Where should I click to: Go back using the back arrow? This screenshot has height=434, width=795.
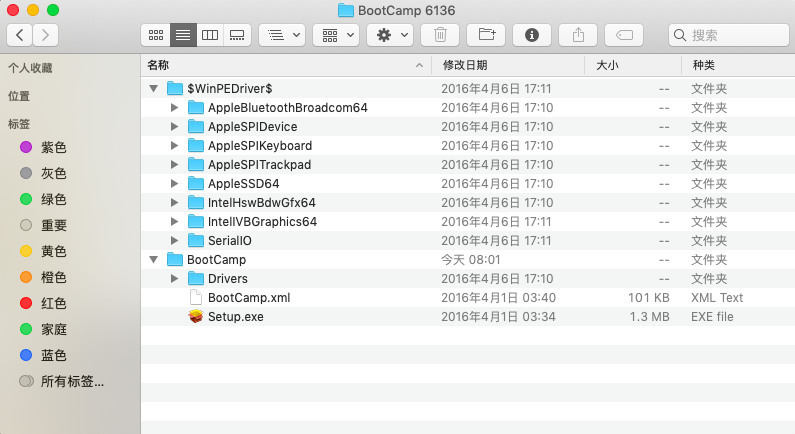[19, 35]
